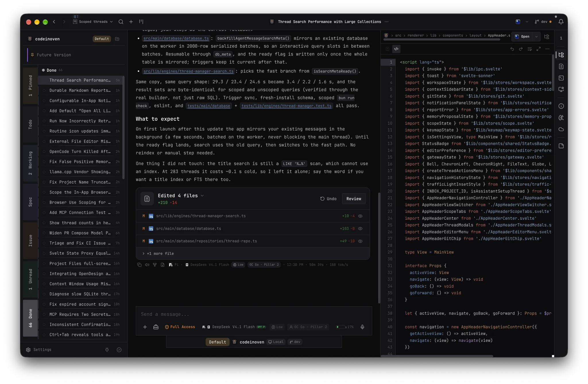
Task: Create a new thread with the plus icon in the title bar
Action: pyautogui.click(x=131, y=22)
